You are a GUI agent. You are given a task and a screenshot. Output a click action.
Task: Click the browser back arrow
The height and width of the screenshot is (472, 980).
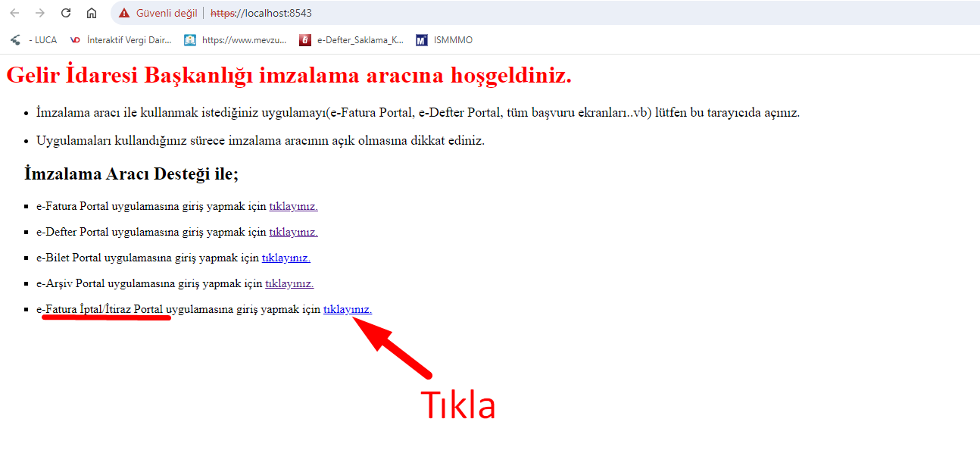click(14, 13)
